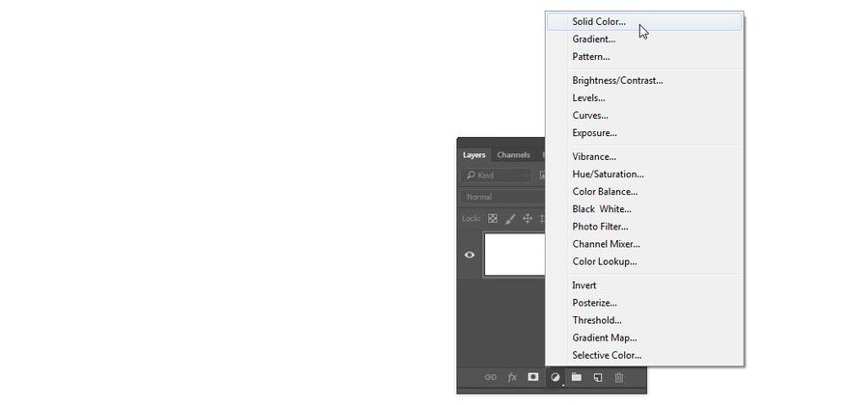Create a new group folder
The width and height of the screenshot is (868, 405).
(x=576, y=377)
